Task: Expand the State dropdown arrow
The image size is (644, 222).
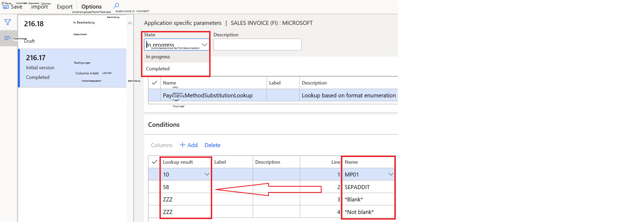Action: [x=205, y=45]
